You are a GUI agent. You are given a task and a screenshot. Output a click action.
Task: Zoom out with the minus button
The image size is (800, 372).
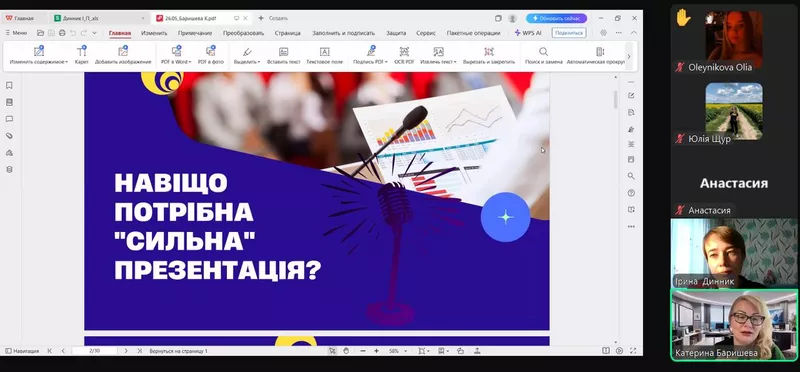pyautogui.click(x=363, y=351)
